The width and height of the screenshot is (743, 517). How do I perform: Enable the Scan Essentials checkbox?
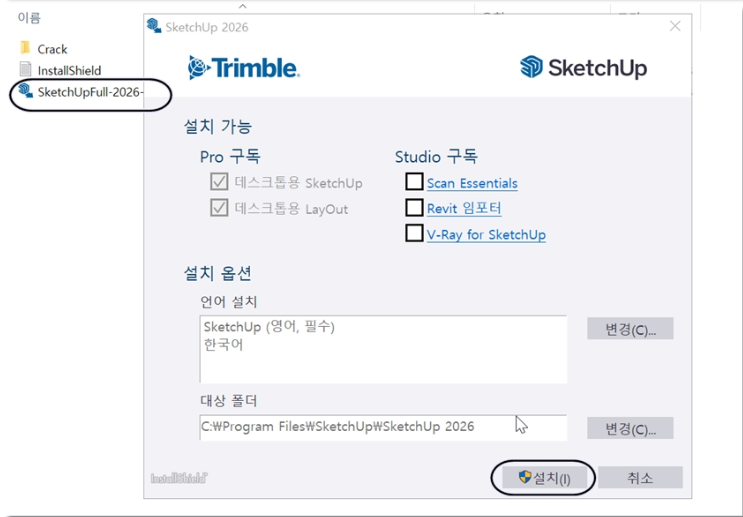pyautogui.click(x=414, y=182)
